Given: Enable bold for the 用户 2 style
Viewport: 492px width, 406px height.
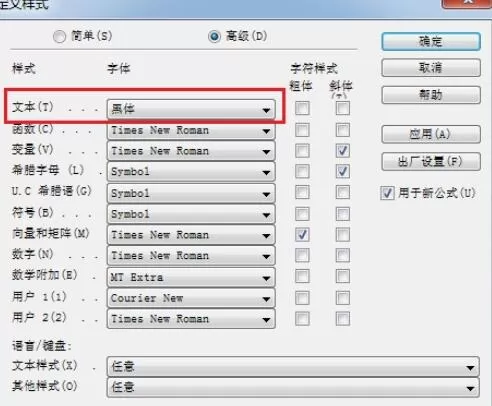Looking at the screenshot, I should click(x=302, y=319).
